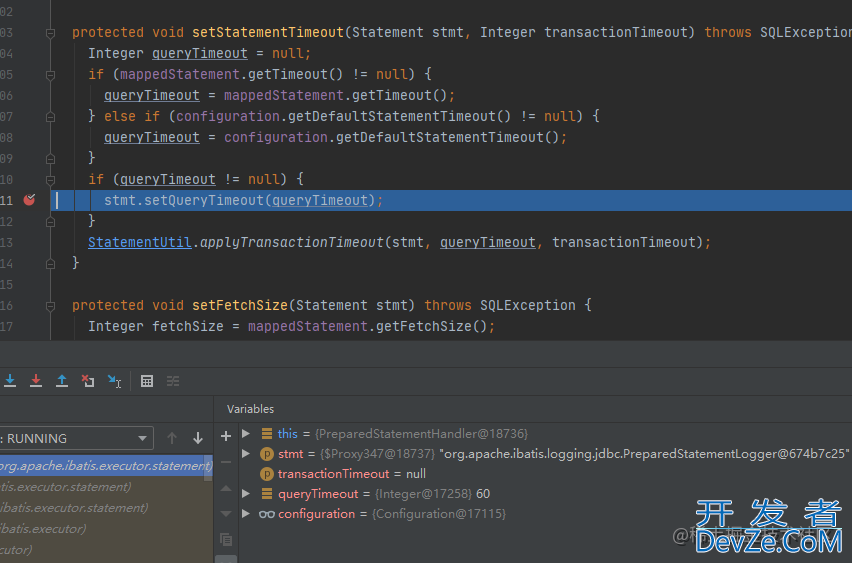This screenshot has height=563, width=852.
Task: Select the Variables panel tab
Action: pyautogui.click(x=250, y=409)
